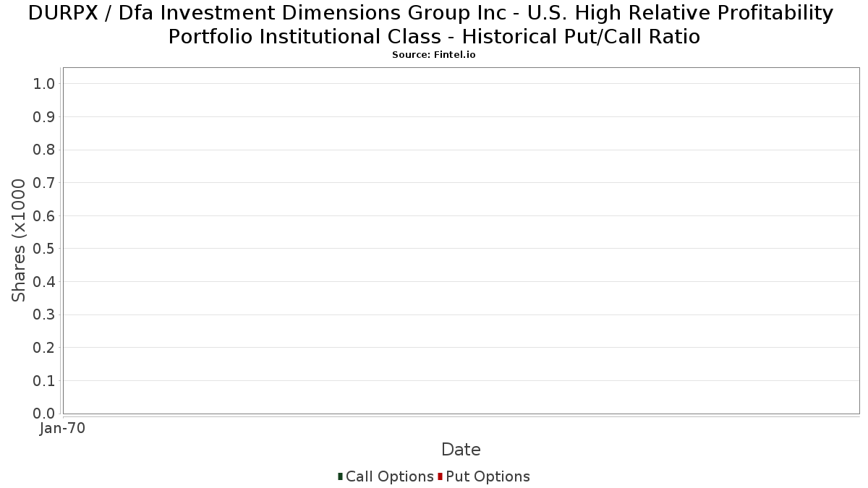
Task: Click the Date x-axis title
Action: click(x=461, y=450)
